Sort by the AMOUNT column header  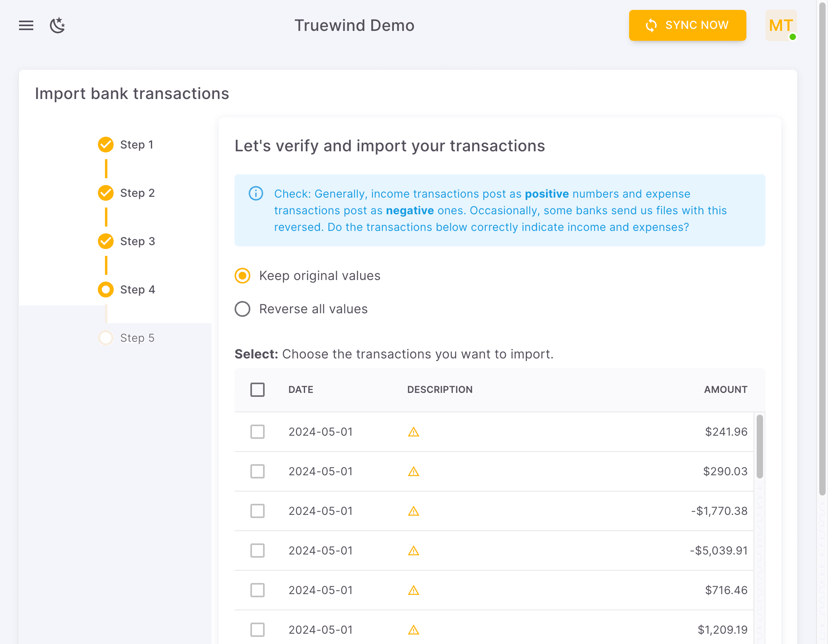(725, 389)
